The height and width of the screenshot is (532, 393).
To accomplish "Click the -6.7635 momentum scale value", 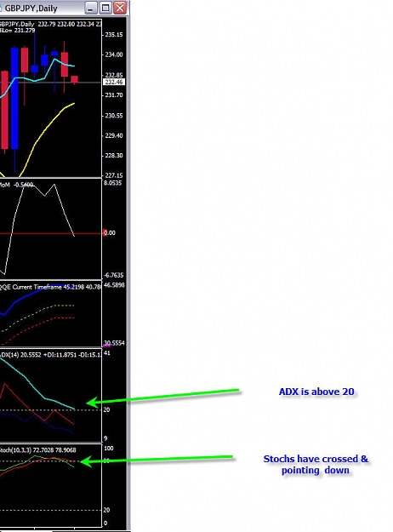I will 113,275.
